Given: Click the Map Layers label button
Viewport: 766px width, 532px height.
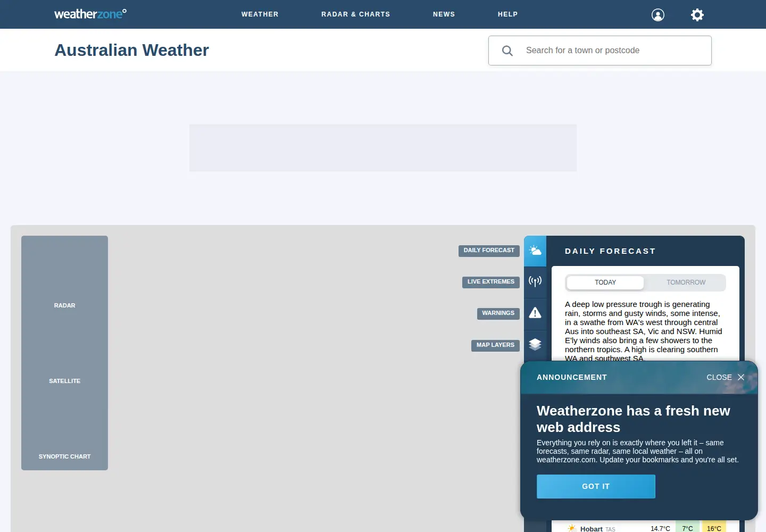Looking at the screenshot, I should click(495, 345).
